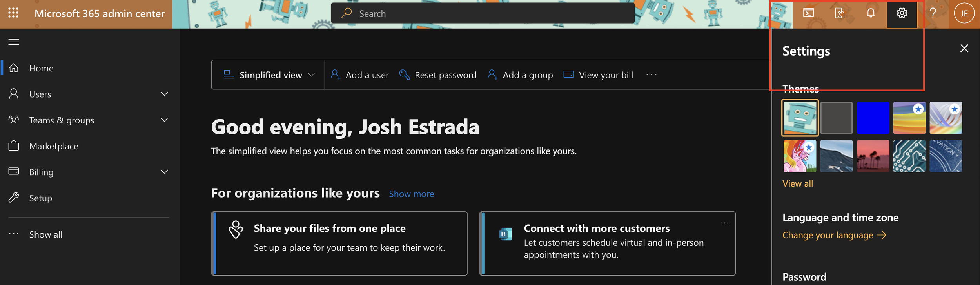Open more actions ellipsis in command bar
This screenshot has height=285, width=980.
pyautogui.click(x=652, y=74)
